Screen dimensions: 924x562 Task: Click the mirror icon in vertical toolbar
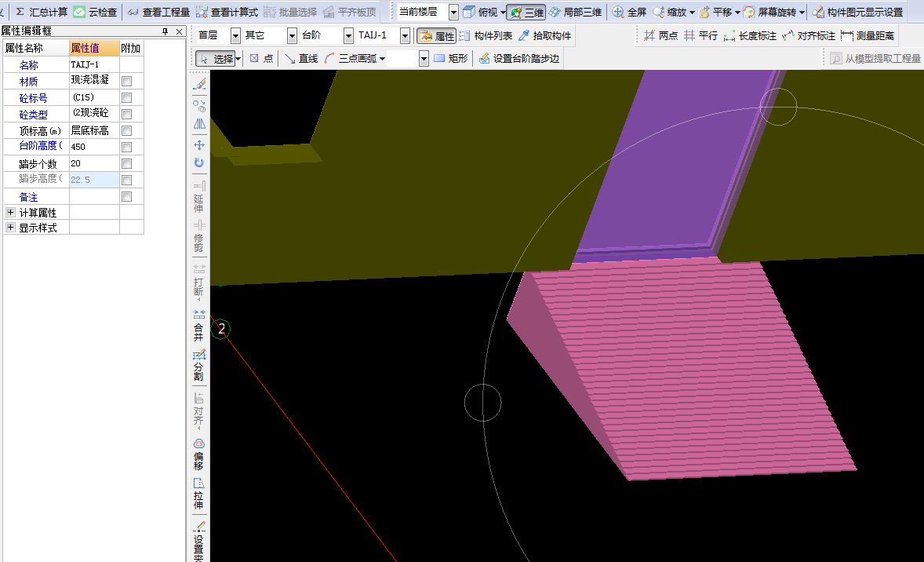pyautogui.click(x=199, y=124)
